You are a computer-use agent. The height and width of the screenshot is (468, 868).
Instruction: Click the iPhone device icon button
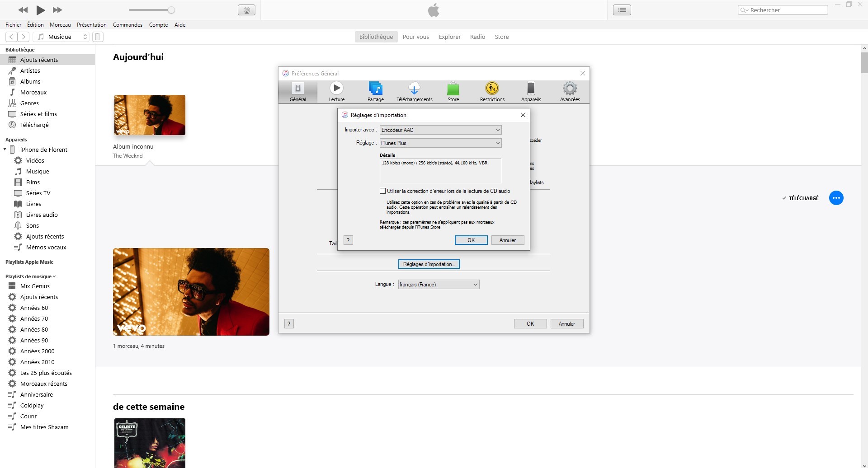click(x=98, y=37)
